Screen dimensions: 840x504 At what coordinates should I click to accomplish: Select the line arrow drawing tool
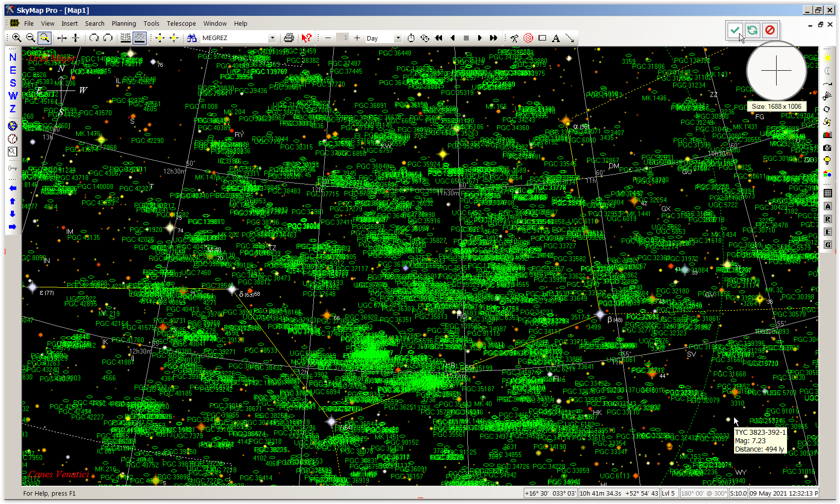570,38
